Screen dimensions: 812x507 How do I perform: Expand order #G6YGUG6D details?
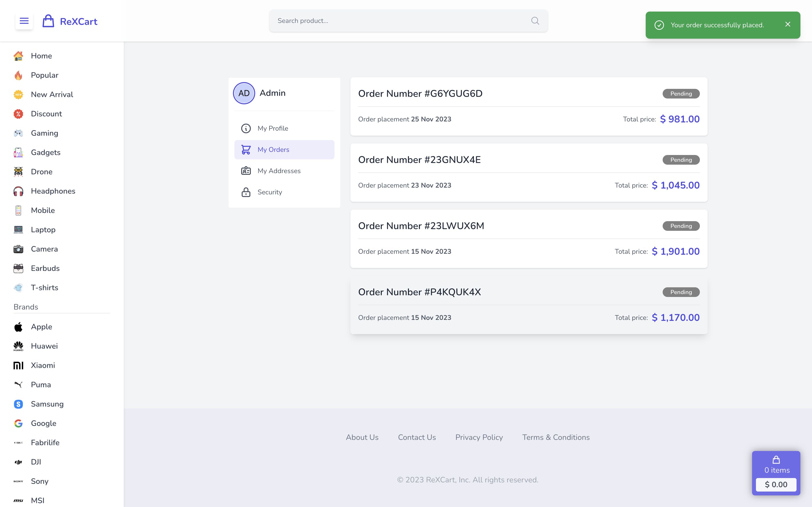[x=420, y=94]
